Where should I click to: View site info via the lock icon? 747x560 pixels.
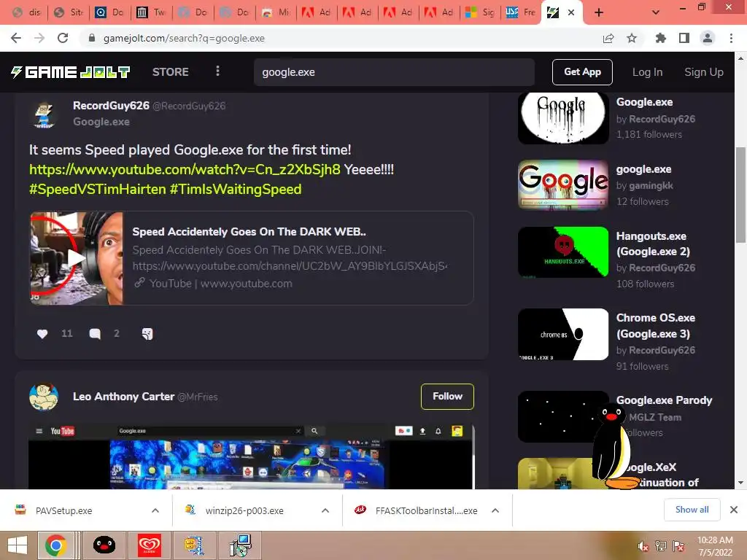click(92, 38)
